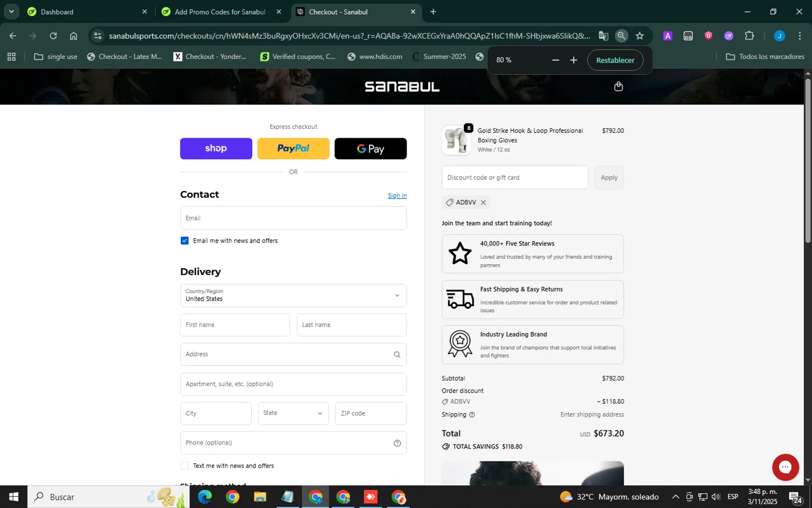Pay with the PayPal button

click(293, 148)
